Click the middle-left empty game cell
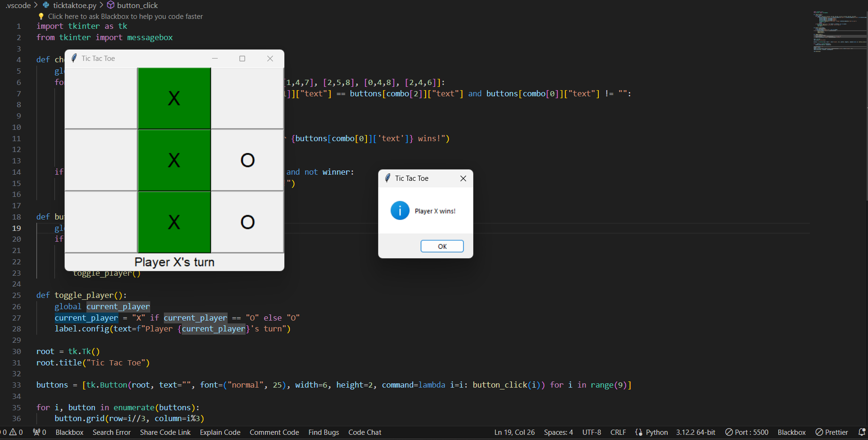The height and width of the screenshot is (440, 868). click(x=101, y=160)
